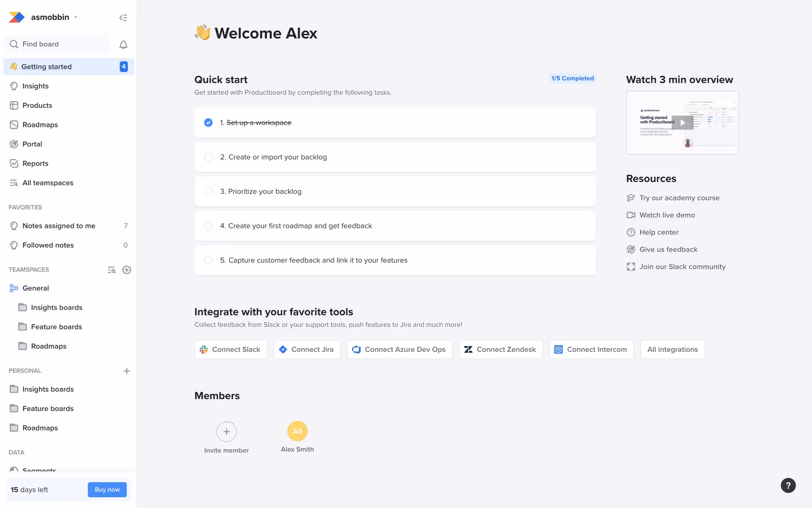Screen dimensions: 812x508
Task: Add a personal board with the plus icon
Action: coord(126,371)
